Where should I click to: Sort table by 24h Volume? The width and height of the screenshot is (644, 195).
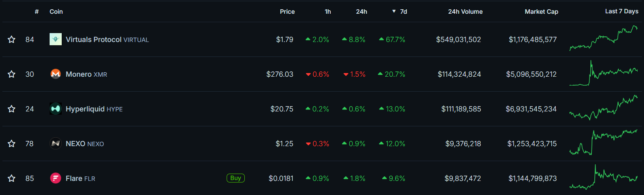pyautogui.click(x=465, y=12)
